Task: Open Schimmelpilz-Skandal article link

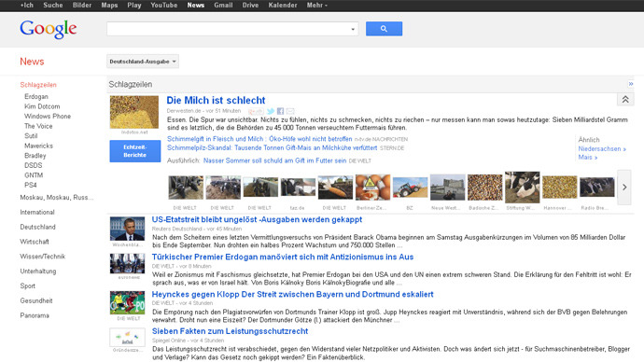Action: [272, 147]
